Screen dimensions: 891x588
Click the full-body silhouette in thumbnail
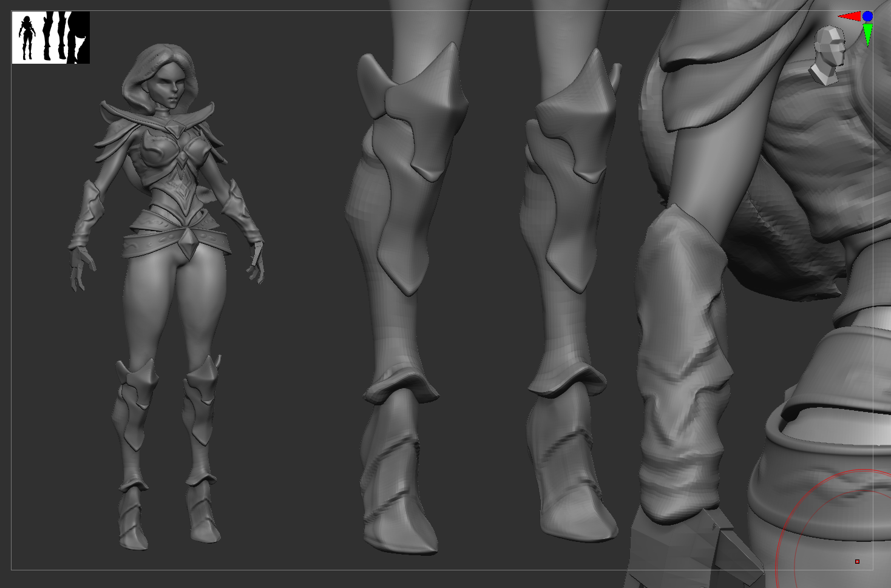pyautogui.click(x=26, y=38)
